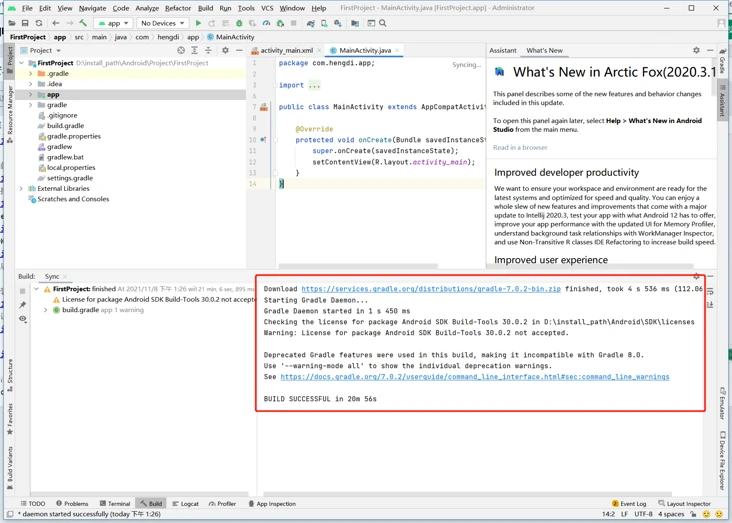Image resolution: width=732 pixels, height=523 pixels.
Task: Click the Search Everywhere magnifier icon
Action: [x=383, y=23]
